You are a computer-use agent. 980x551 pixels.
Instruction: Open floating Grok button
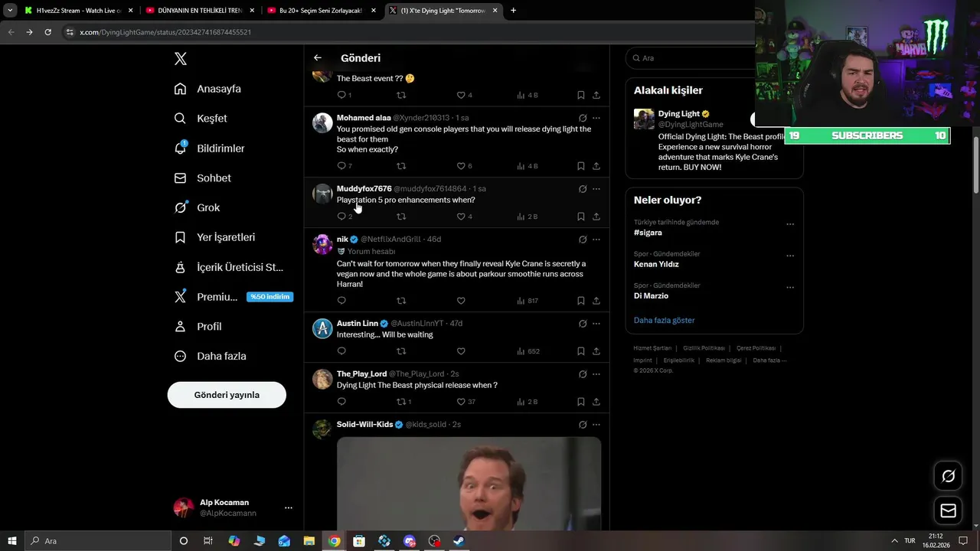(948, 477)
